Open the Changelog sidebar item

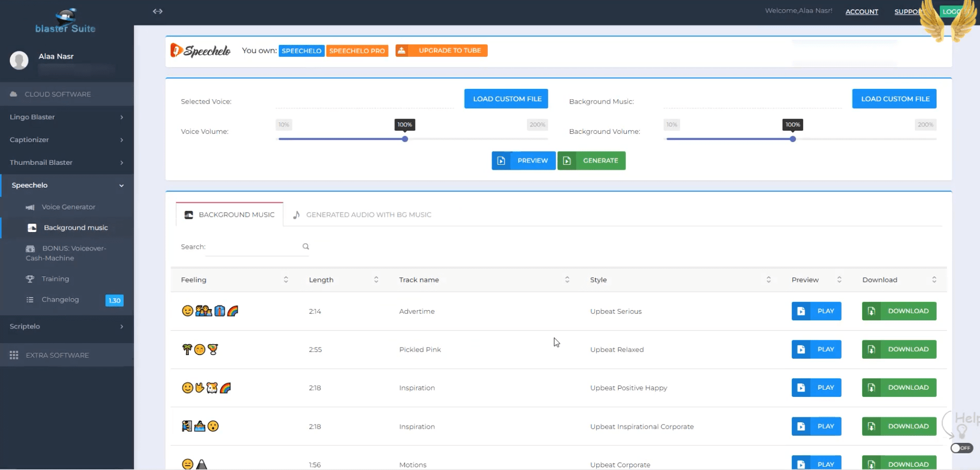[60, 300]
